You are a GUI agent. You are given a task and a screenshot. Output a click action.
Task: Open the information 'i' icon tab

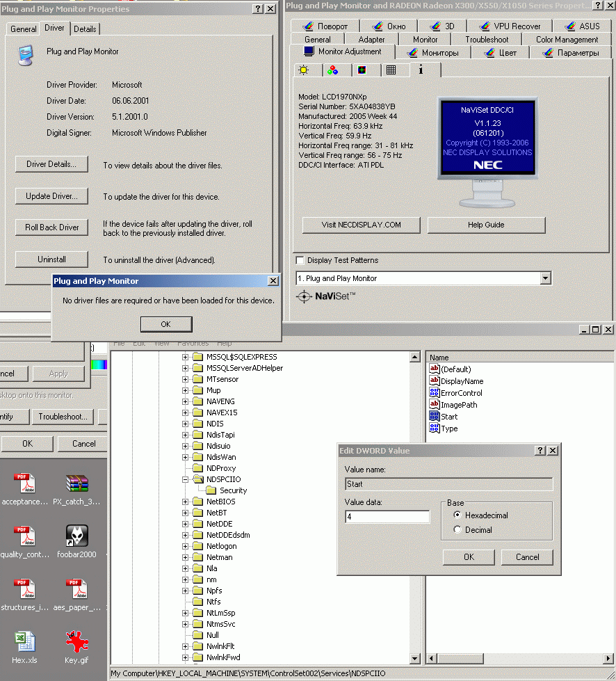[421, 70]
